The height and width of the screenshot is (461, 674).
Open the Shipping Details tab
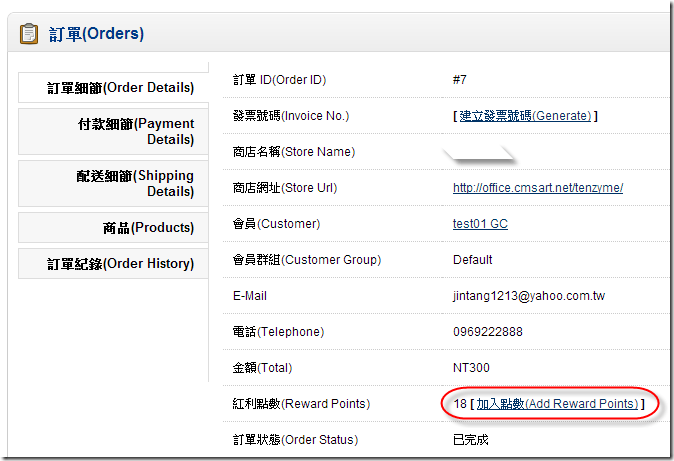pyautogui.click(x=113, y=184)
